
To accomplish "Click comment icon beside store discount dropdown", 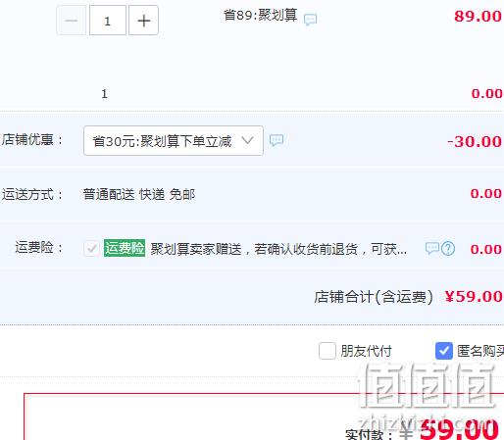I will click(x=277, y=140).
